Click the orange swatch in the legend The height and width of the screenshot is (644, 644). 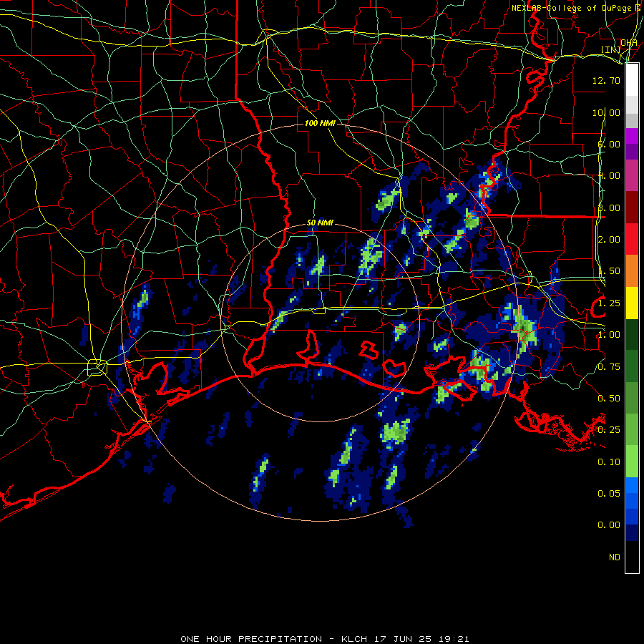point(632,271)
